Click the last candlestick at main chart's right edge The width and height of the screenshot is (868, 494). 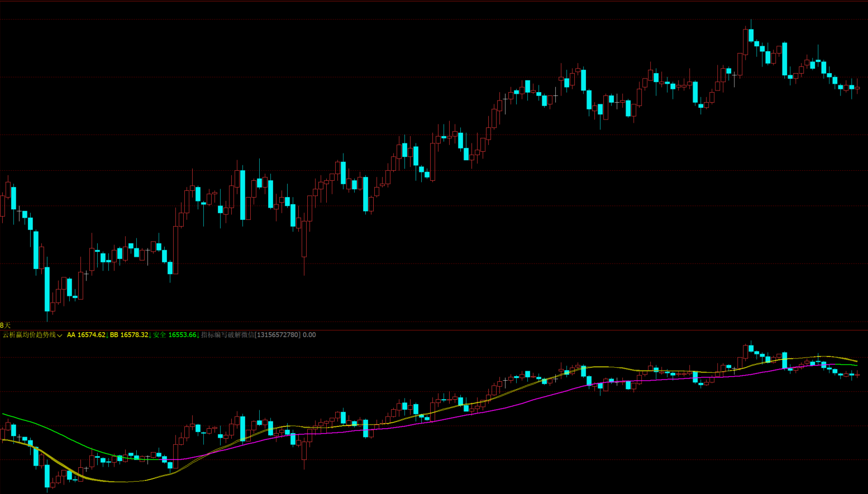pyautogui.click(x=857, y=88)
